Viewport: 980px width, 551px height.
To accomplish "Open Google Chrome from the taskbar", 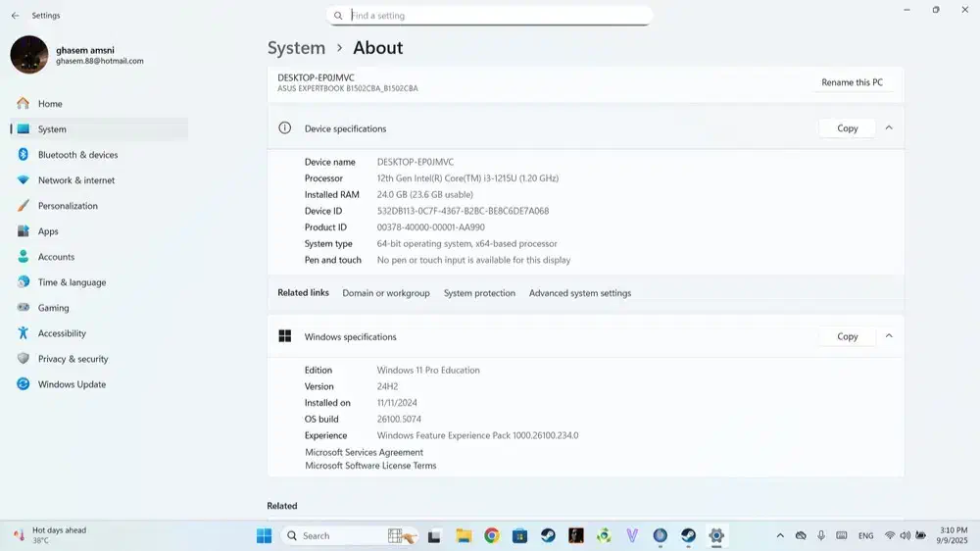I will pyautogui.click(x=492, y=535).
